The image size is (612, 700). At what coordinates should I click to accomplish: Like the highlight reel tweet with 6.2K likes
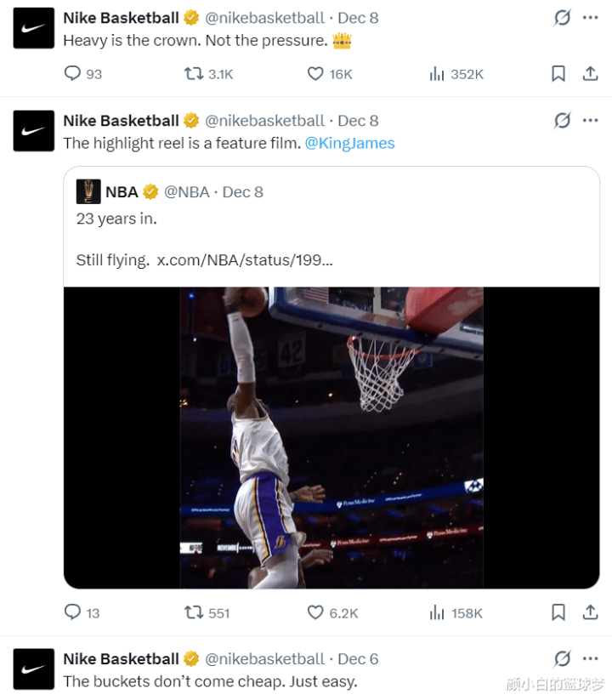pyautogui.click(x=316, y=612)
